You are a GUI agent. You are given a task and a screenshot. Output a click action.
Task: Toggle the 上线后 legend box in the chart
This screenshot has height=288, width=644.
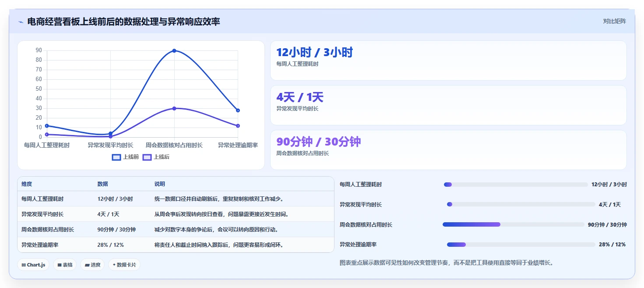click(x=147, y=157)
